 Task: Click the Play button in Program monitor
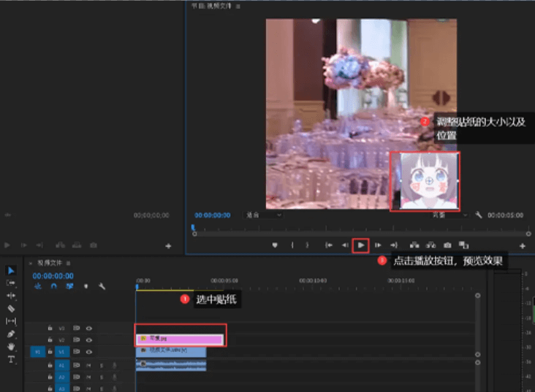coord(361,245)
